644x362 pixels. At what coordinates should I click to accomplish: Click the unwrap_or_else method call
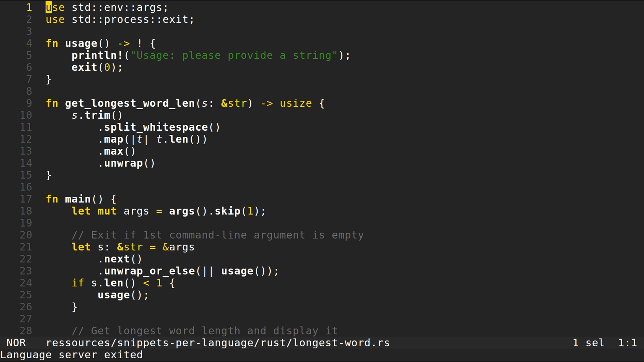(x=149, y=271)
